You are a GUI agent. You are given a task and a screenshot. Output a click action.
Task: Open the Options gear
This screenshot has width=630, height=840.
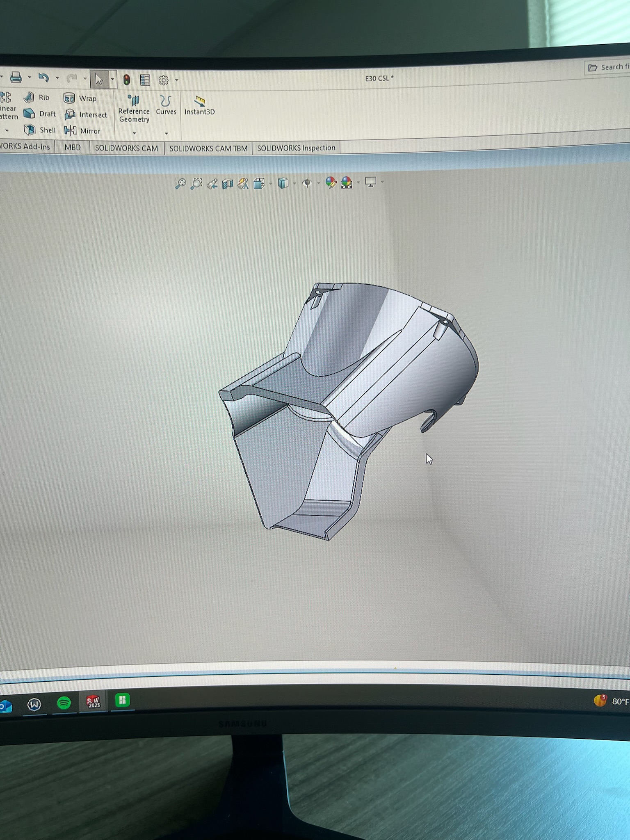tap(164, 80)
